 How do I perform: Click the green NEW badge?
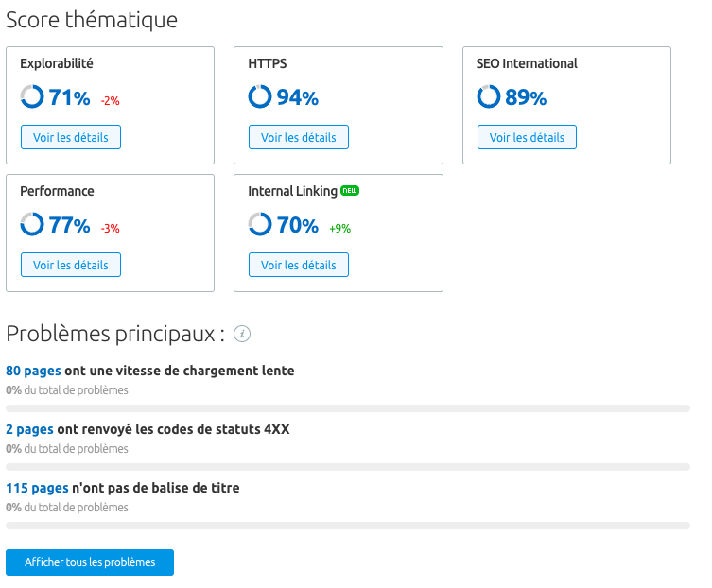350,191
